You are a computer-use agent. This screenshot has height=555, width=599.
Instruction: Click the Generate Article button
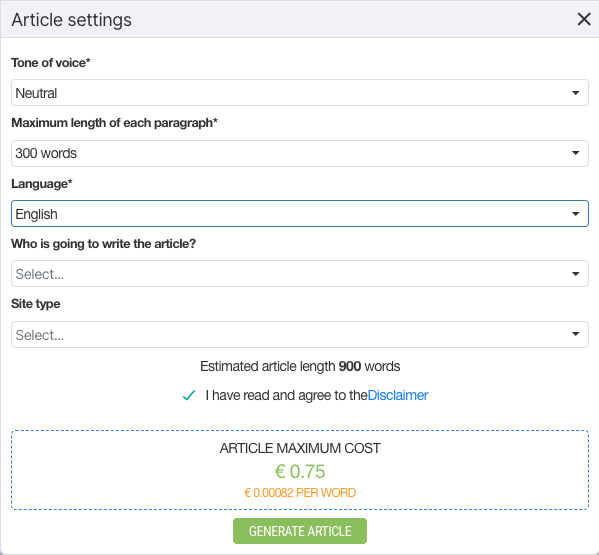(x=300, y=531)
